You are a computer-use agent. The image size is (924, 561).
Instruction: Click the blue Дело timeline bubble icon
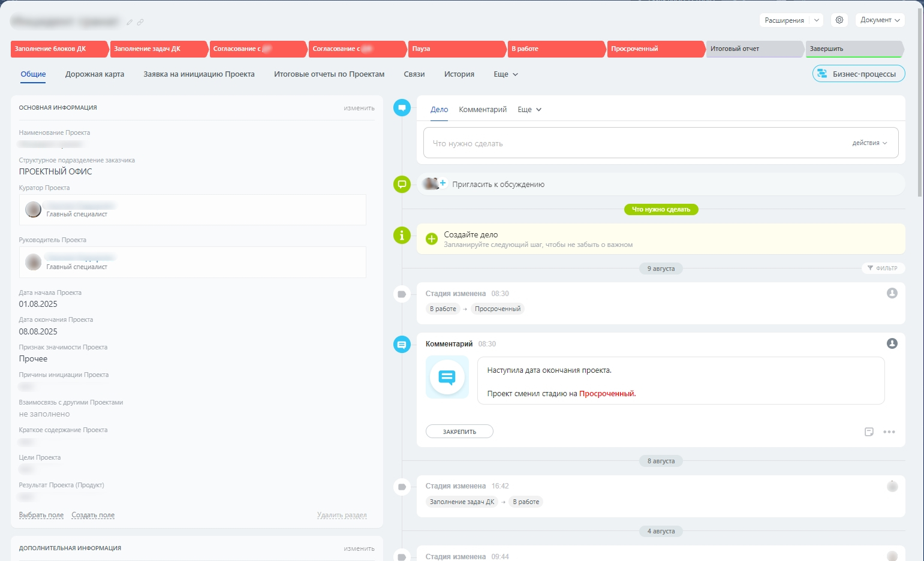(402, 108)
